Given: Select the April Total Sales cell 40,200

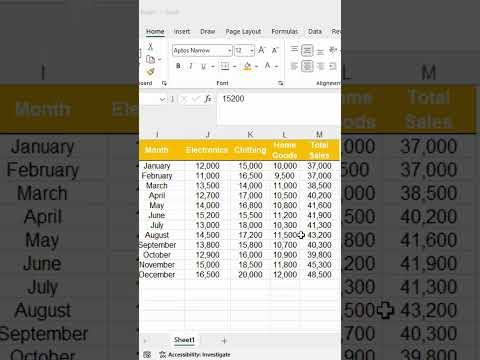Looking at the screenshot, I should click(x=319, y=195).
